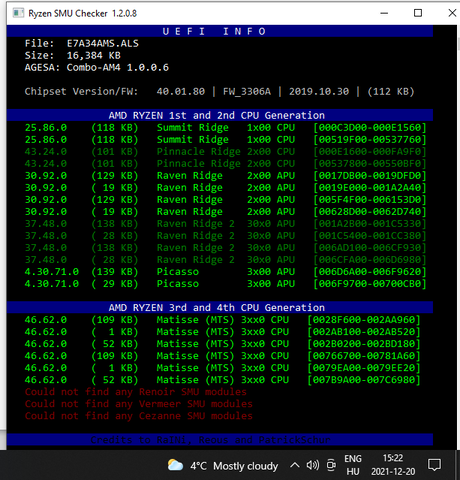Viewport: 460px width, 480px height.
Task: Click the device tray icon beside volume
Action: click(x=331, y=465)
